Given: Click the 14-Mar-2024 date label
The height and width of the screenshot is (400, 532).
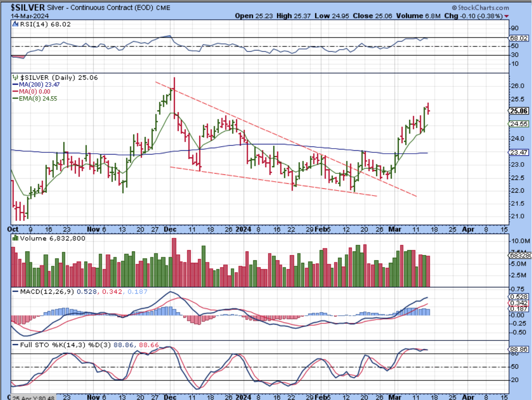Looking at the screenshot, I should [x=29, y=16].
